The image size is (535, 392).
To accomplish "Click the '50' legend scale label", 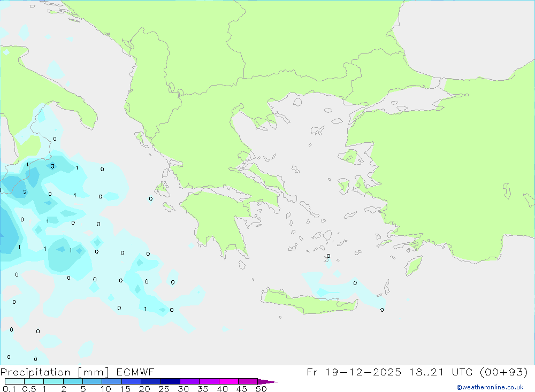I will coord(261,389).
